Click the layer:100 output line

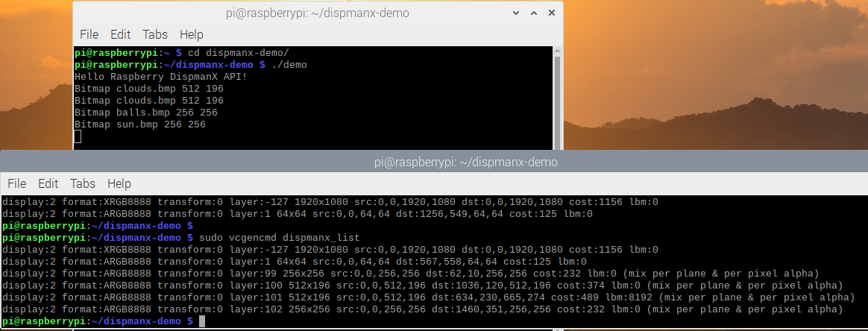point(422,285)
